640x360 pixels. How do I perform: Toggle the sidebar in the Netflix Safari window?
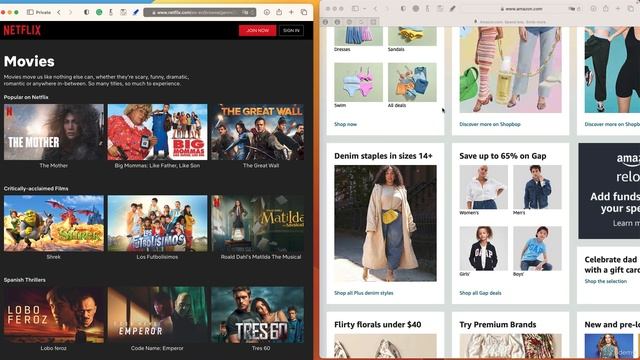(x=30, y=12)
